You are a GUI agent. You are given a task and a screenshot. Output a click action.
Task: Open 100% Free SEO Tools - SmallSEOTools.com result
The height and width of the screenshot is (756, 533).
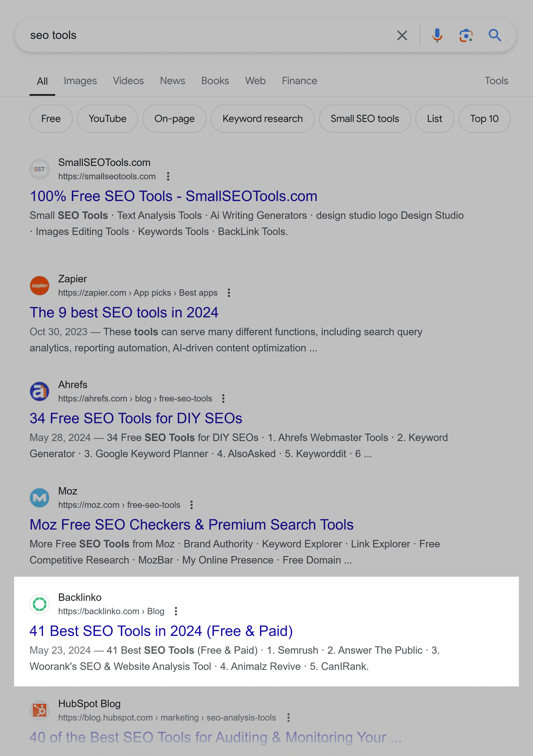(173, 196)
